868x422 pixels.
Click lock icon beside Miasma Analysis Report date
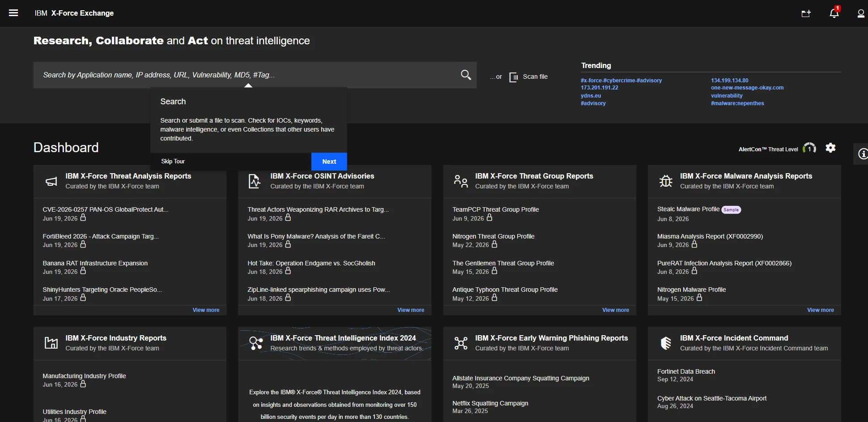click(694, 244)
